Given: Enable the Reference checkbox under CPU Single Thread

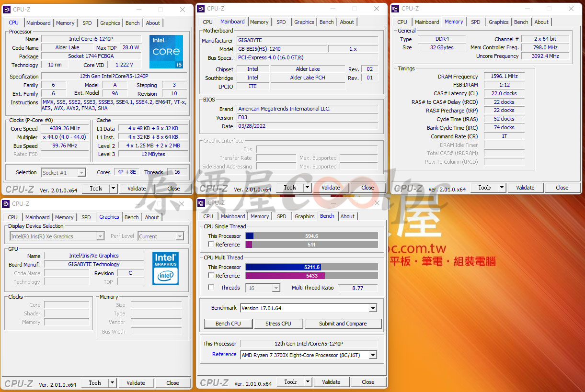Looking at the screenshot, I should click(211, 245).
